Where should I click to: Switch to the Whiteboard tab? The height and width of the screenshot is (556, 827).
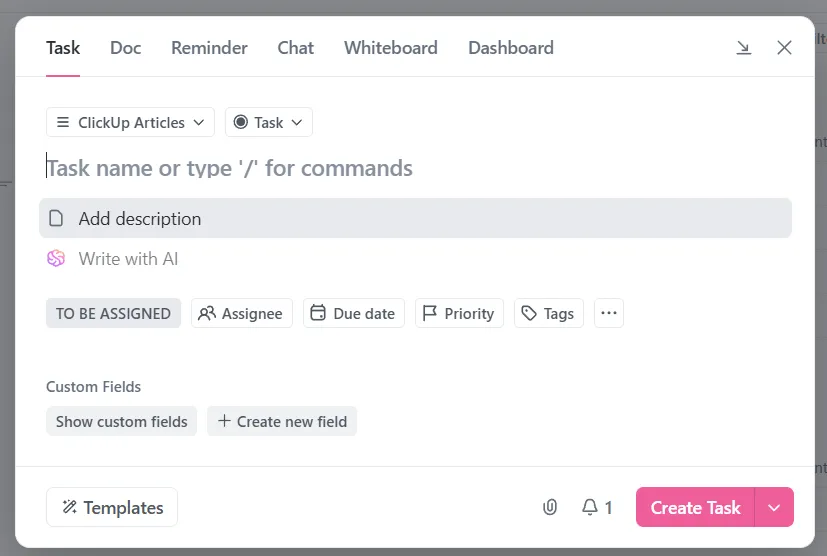pyautogui.click(x=391, y=48)
